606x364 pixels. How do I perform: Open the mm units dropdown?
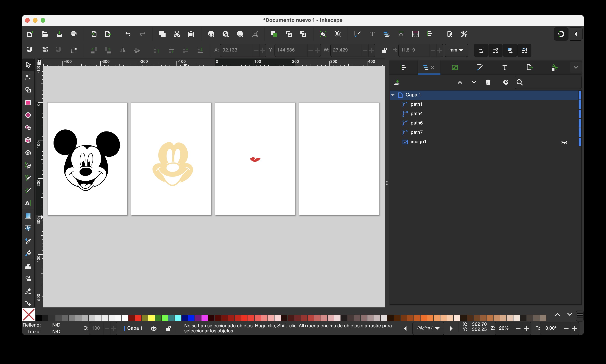456,50
